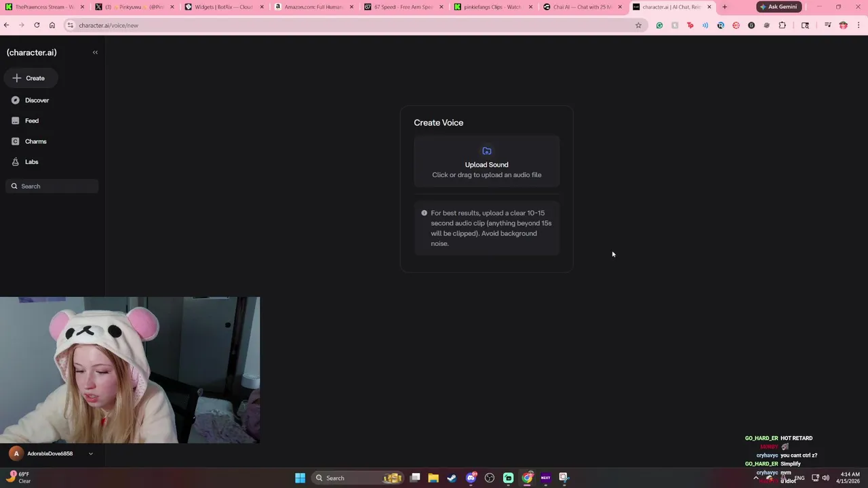Click the address bar URL
868x488 pixels.
108,25
